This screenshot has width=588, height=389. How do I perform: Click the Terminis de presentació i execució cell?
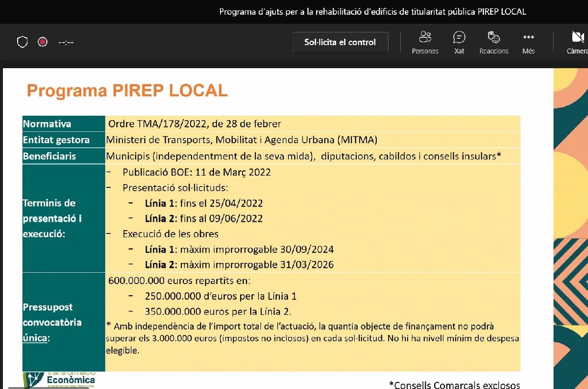point(52,218)
